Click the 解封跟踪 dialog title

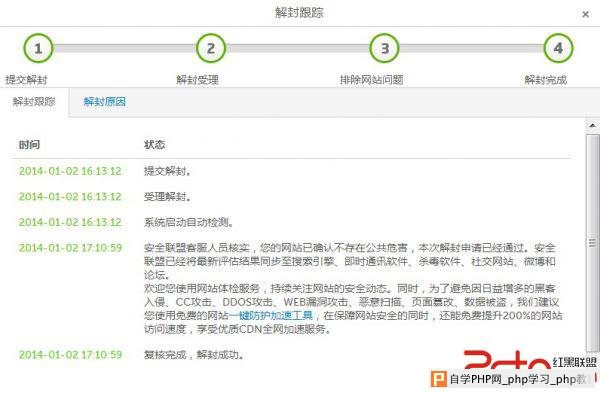(299, 12)
